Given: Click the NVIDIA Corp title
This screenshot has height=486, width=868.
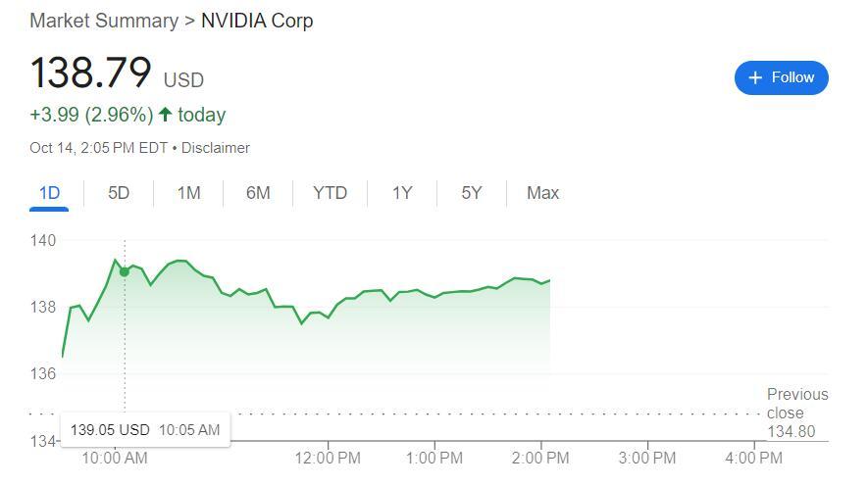Looking at the screenshot, I should click(257, 21).
